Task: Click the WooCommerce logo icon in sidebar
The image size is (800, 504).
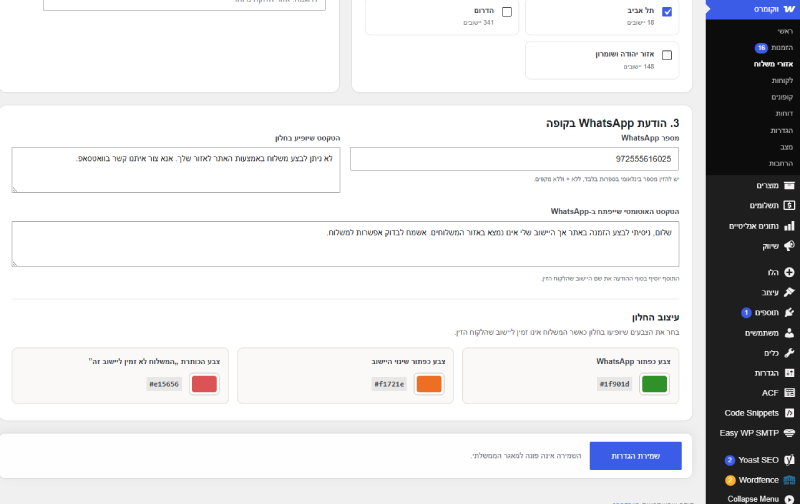Action: [789, 9]
